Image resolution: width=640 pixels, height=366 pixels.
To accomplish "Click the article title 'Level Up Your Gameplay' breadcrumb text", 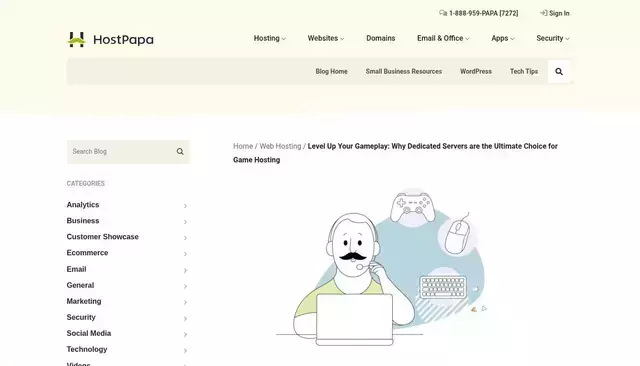I will 395,153.
